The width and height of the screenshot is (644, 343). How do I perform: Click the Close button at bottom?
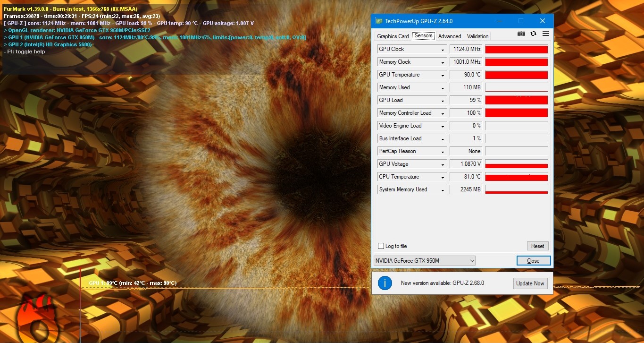point(533,261)
